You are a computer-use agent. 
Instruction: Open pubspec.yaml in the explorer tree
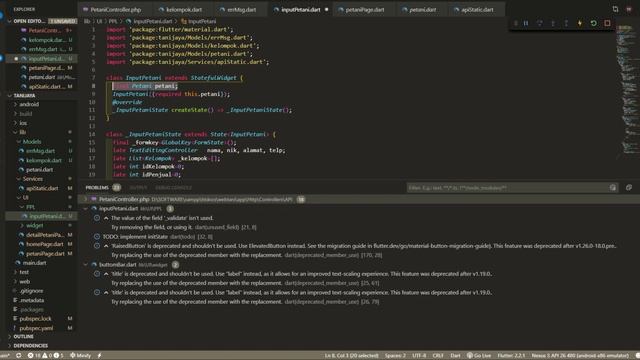pos(36,328)
